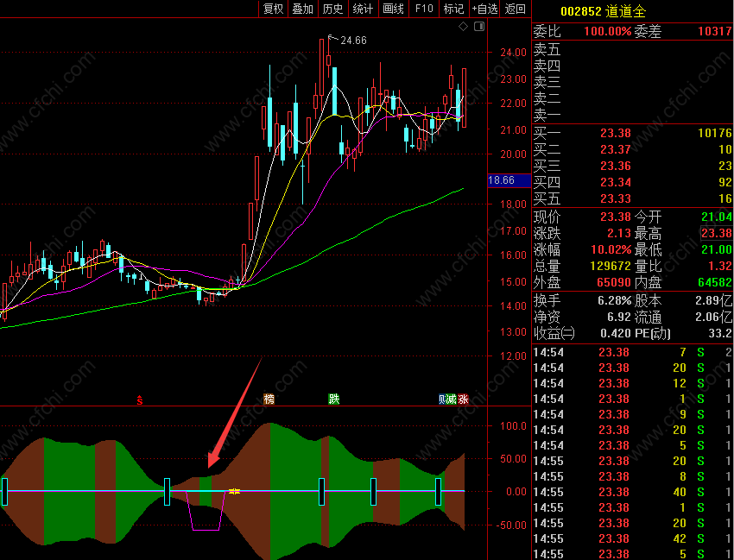Click the yellow cross signal on indicator

tap(235, 491)
